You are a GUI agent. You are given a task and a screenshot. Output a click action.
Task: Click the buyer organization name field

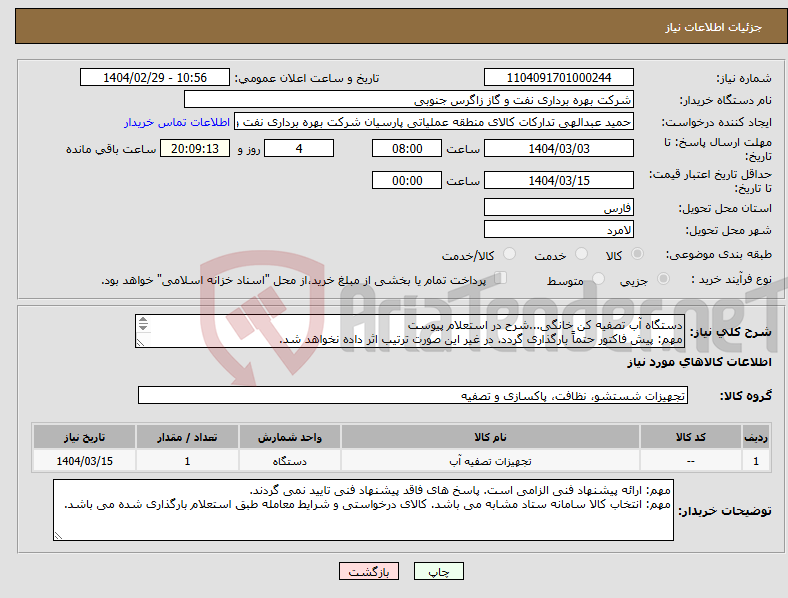[x=409, y=99]
